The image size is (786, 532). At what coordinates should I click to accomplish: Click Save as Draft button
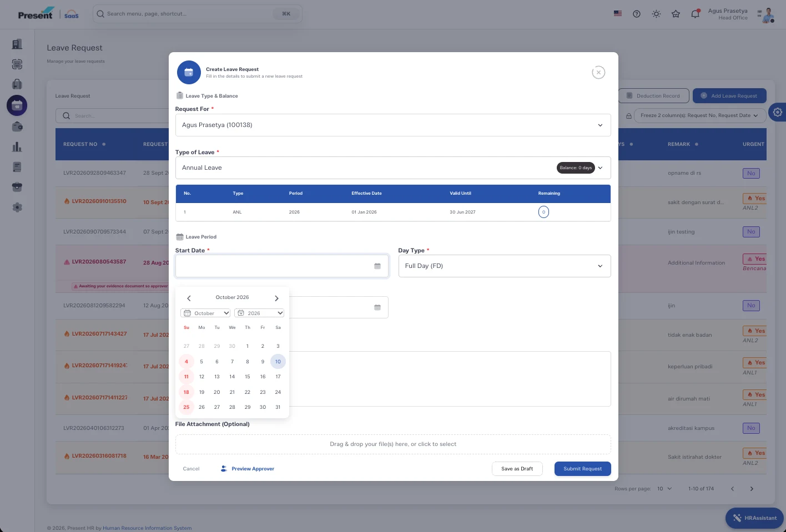(x=517, y=469)
